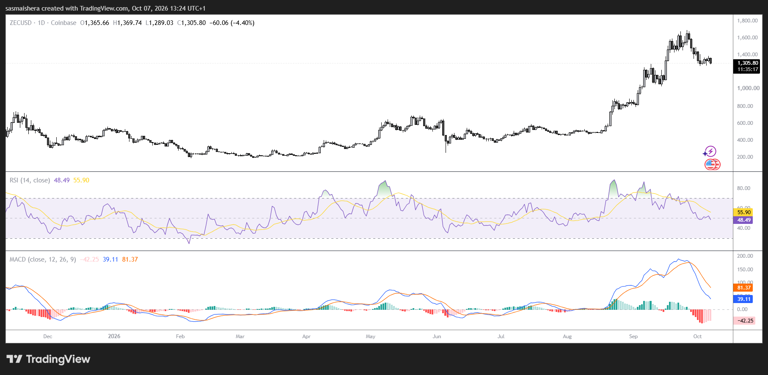768x375 pixels.
Task: Select the MACD (close, 12, 26, 9) label
Action: (x=43, y=259)
